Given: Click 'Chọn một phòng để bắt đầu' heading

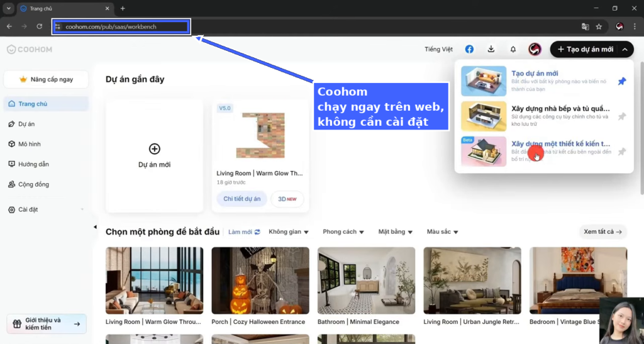Looking at the screenshot, I should (x=163, y=232).
